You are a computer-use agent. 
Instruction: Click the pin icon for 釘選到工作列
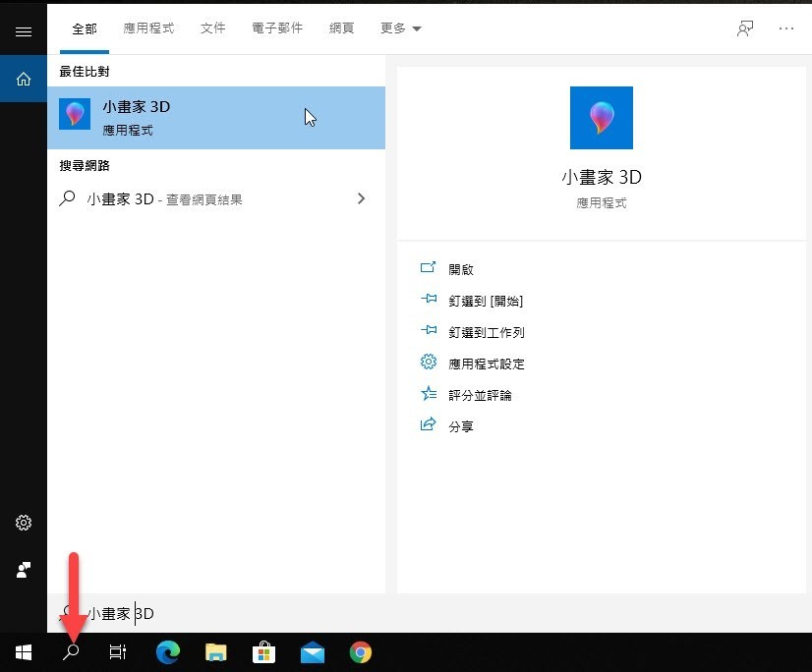(429, 330)
